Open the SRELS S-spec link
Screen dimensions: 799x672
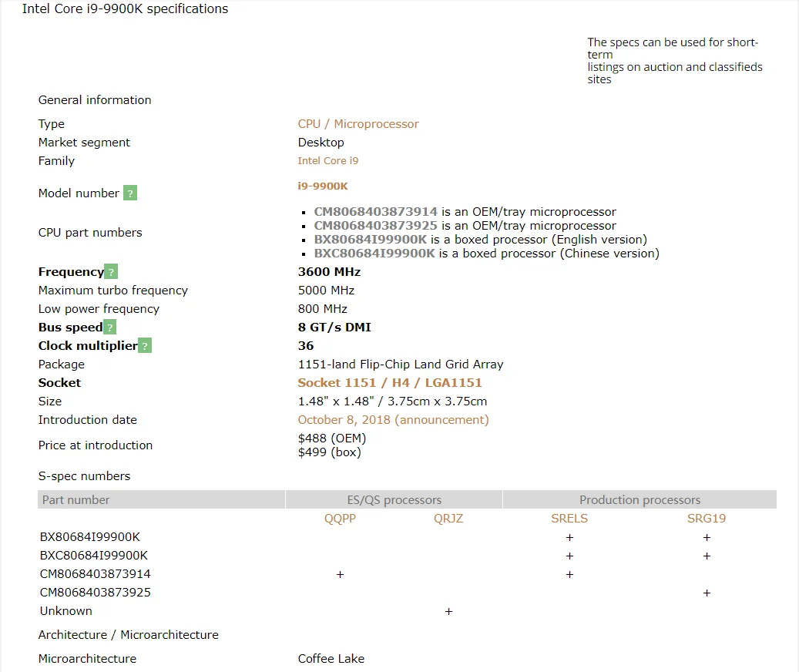point(569,518)
